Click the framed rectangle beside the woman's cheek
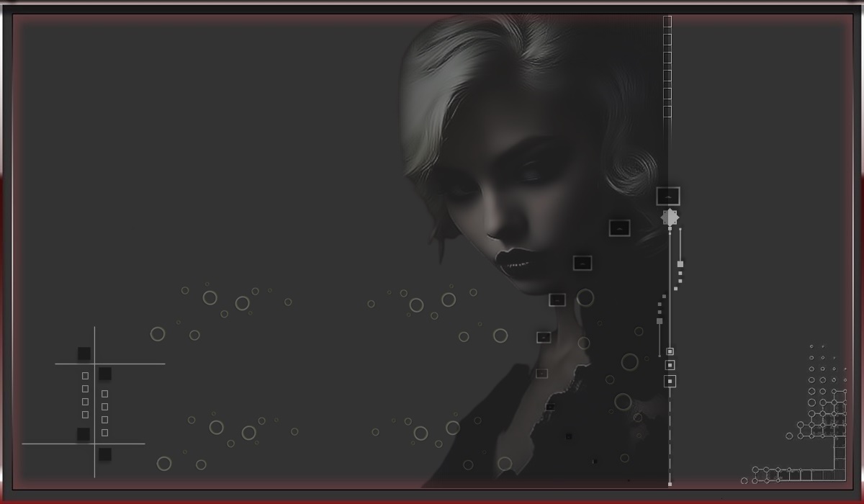This screenshot has width=864, height=504. pos(619,228)
